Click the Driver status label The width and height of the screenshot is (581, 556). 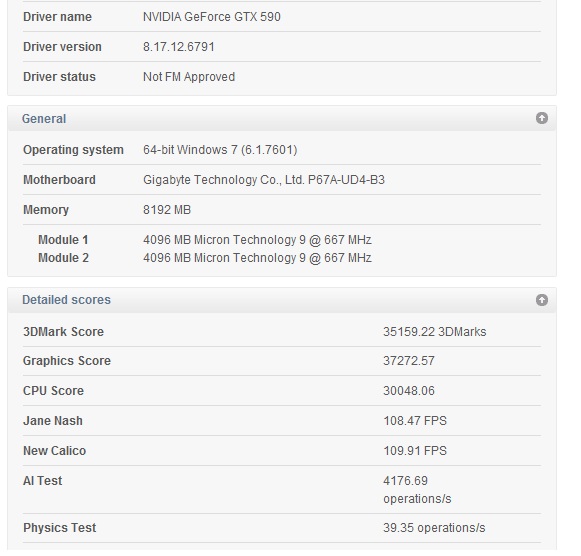59,77
